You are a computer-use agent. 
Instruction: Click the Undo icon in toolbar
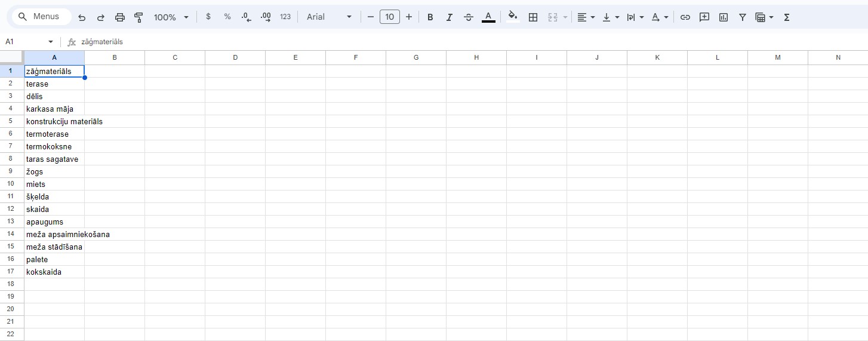pyautogui.click(x=82, y=17)
